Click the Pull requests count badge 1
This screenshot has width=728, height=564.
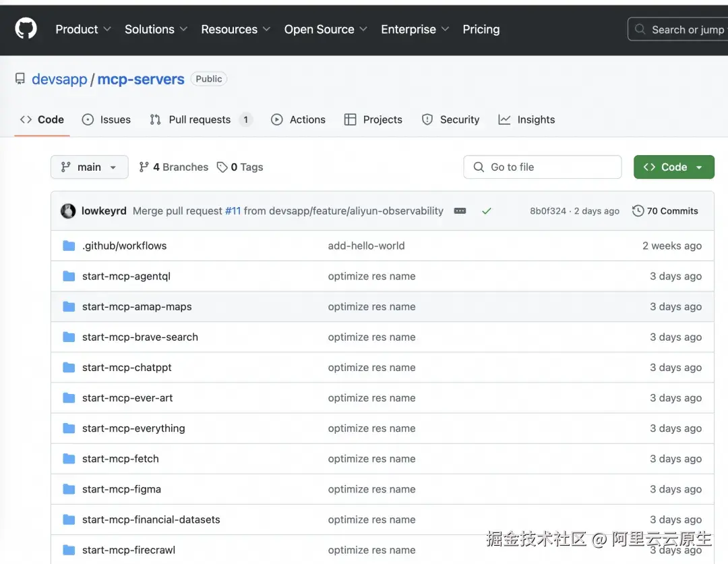(x=246, y=119)
